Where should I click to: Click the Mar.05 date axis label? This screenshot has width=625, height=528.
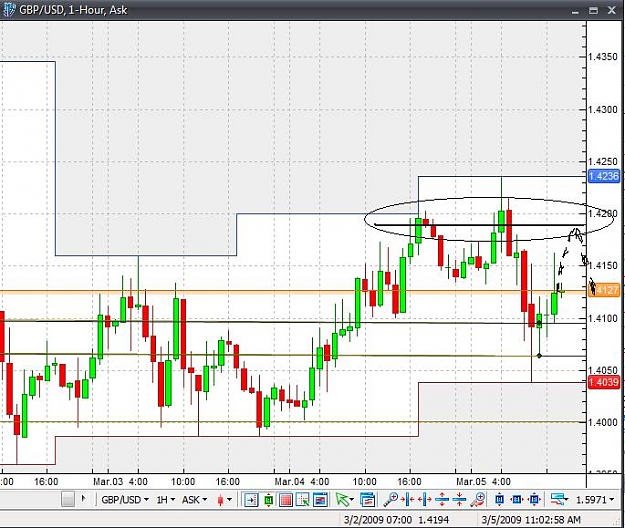point(471,482)
